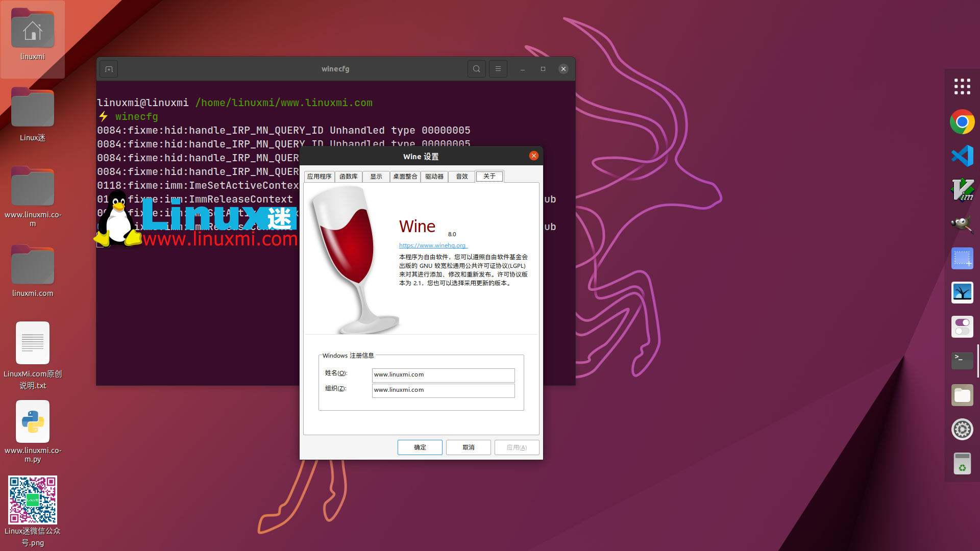This screenshot has width=980, height=551.
Task: Launch Vim from the dock
Action: pos(962,190)
